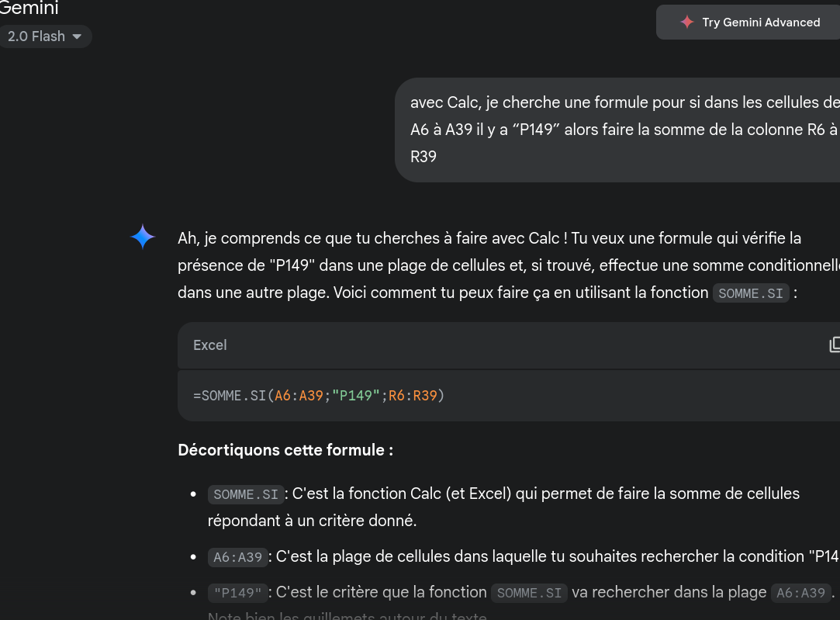Click the orange A6:A39 range in the formula
The width and height of the screenshot is (840, 620).
tap(299, 396)
